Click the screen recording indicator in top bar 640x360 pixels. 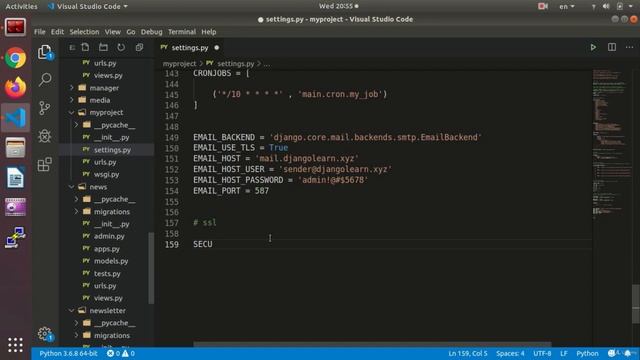tap(542, 6)
